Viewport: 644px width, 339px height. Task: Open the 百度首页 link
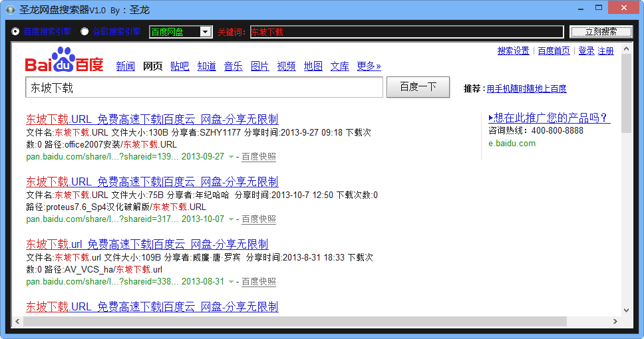(x=554, y=51)
